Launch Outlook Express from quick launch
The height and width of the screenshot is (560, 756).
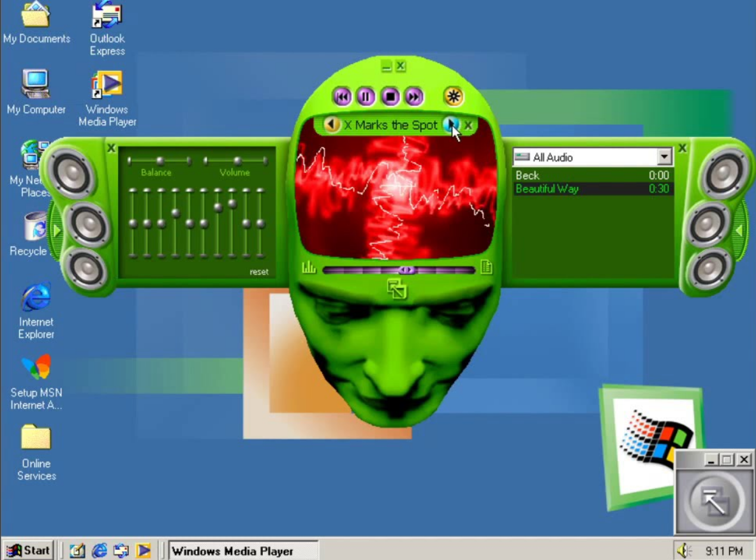click(121, 550)
